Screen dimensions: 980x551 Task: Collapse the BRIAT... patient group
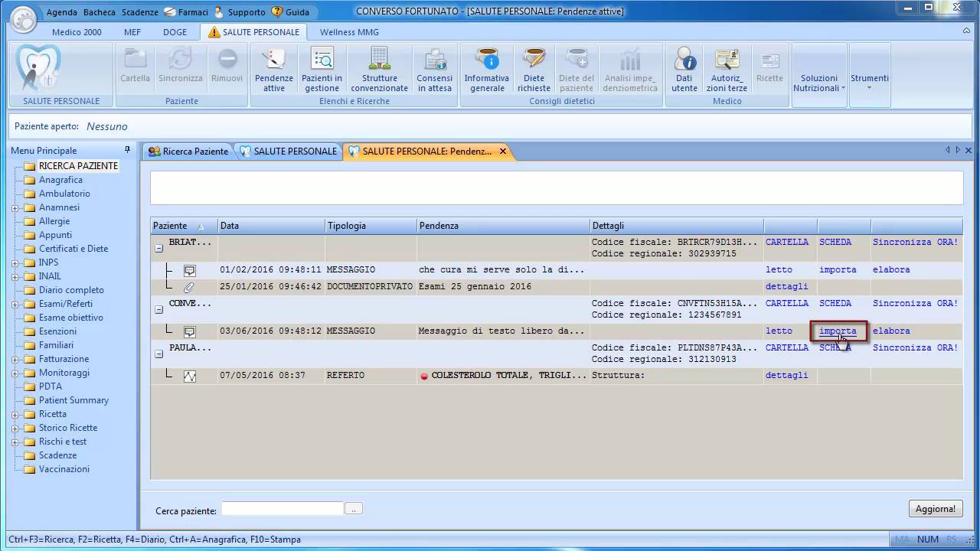[159, 248]
